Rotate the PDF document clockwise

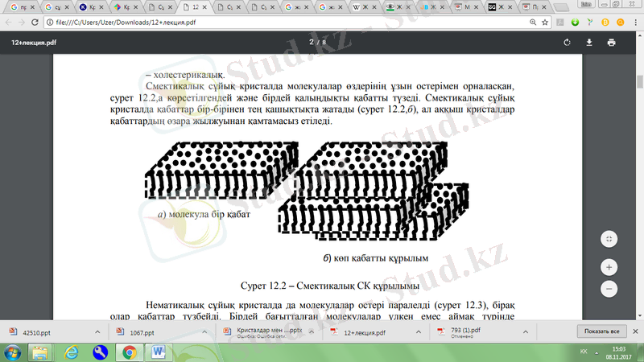coord(567,43)
